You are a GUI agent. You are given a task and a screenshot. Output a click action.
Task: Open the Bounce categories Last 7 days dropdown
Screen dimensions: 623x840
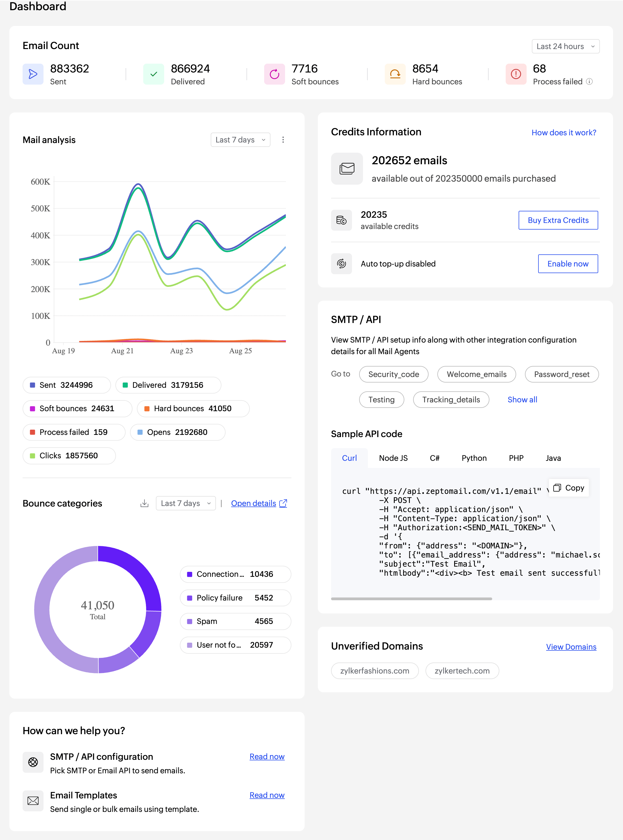pyautogui.click(x=186, y=504)
